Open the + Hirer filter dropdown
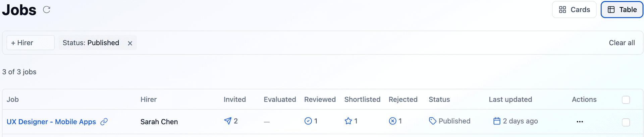The height and width of the screenshot is (137, 644). pos(31,43)
